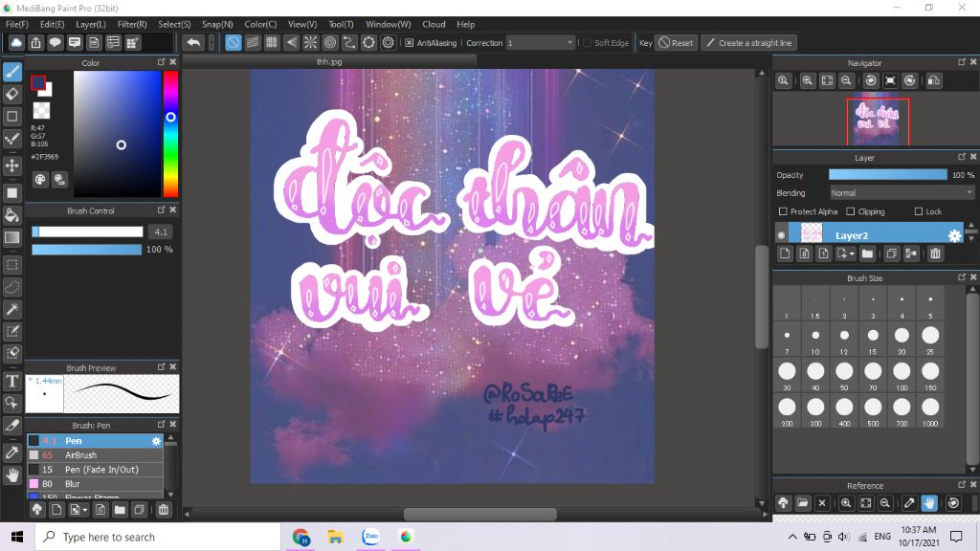
Task: Select the Lasso tool
Action: 11,287
